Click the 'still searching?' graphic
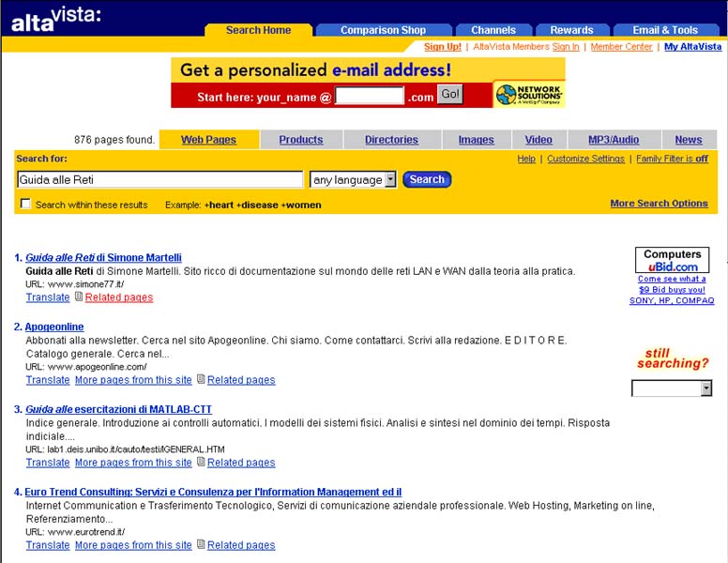This screenshot has width=728, height=563. (672, 358)
